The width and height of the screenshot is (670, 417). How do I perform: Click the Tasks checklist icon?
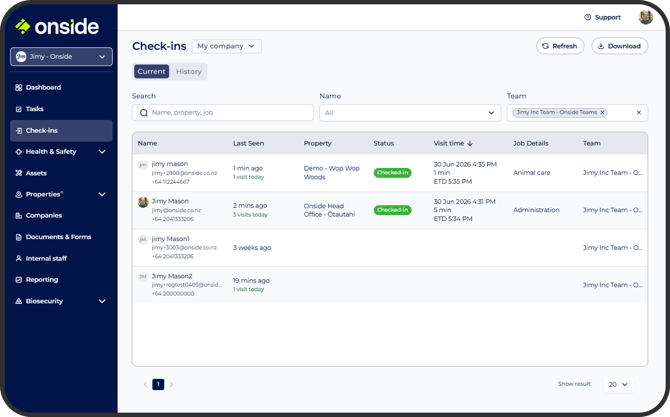pyautogui.click(x=18, y=109)
